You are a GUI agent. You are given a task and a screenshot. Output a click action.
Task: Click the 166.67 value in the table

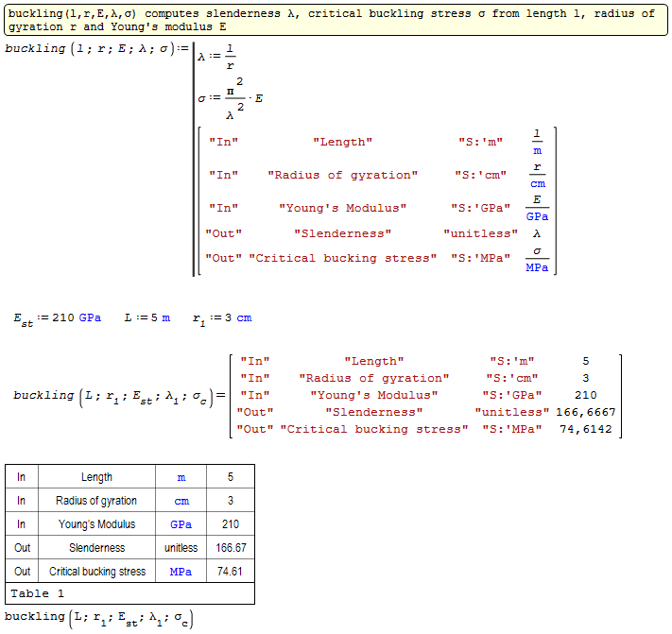coord(230,548)
